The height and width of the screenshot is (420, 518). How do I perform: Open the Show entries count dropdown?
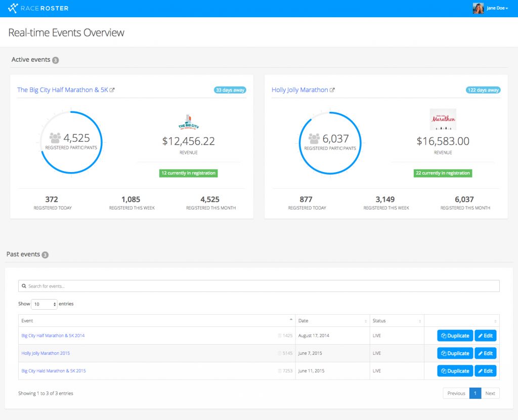pyautogui.click(x=45, y=304)
